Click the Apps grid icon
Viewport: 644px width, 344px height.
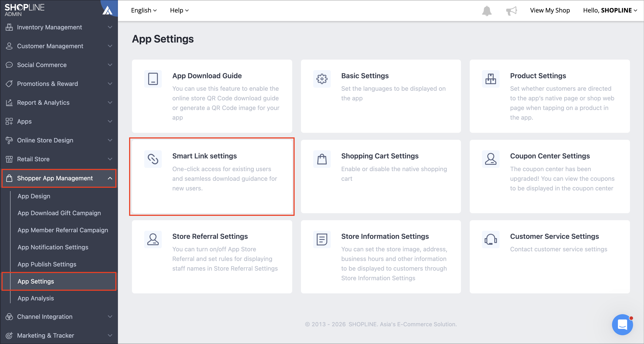pos(9,121)
